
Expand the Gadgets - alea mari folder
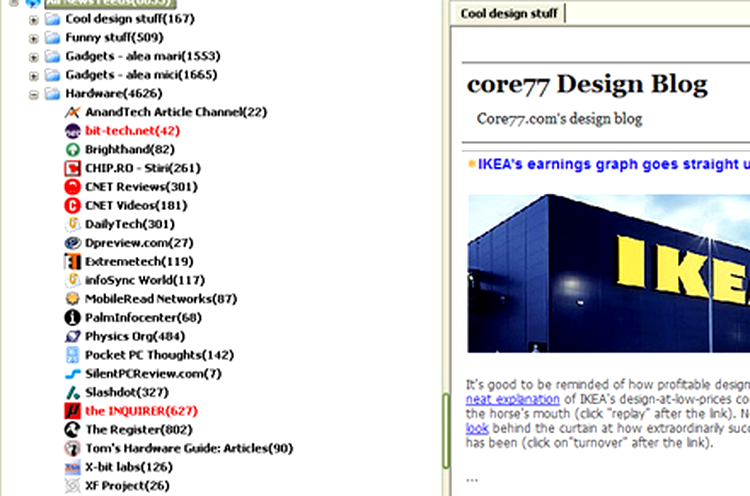coord(33,57)
